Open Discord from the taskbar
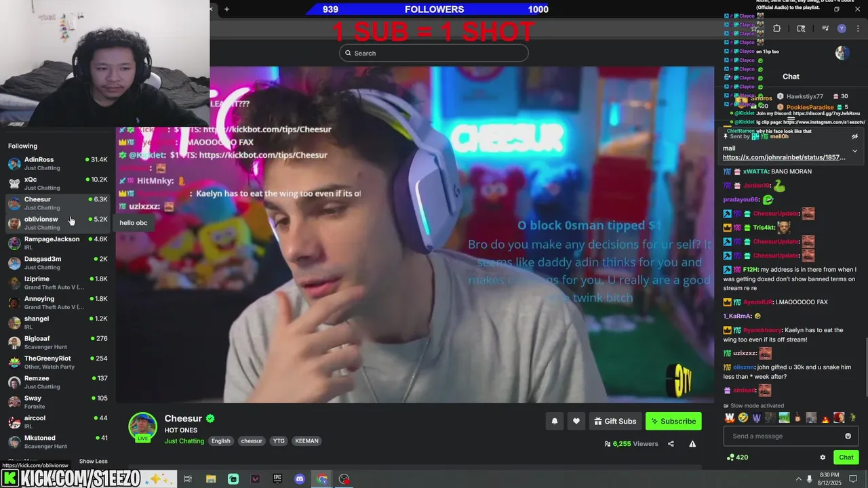The height and width of the screenshot is (488, 868). (x=300, y=479)
